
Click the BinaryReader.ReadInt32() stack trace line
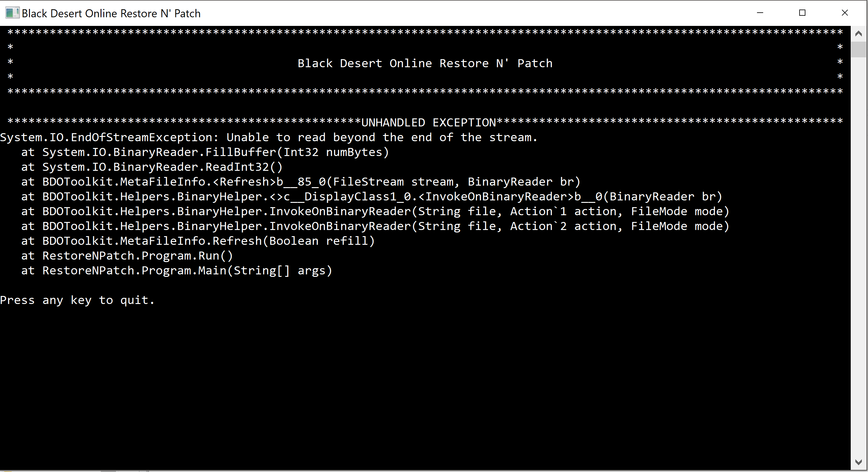coord(162,167)
